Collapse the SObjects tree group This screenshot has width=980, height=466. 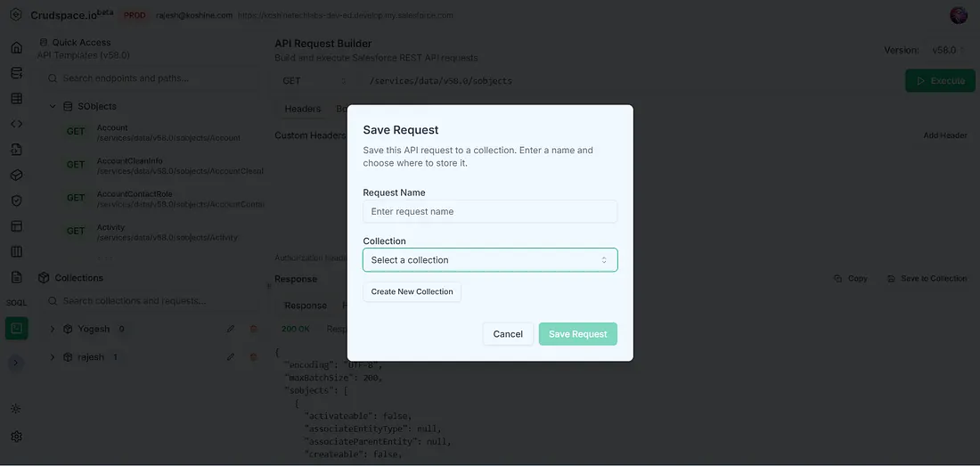tap(53, 107)
